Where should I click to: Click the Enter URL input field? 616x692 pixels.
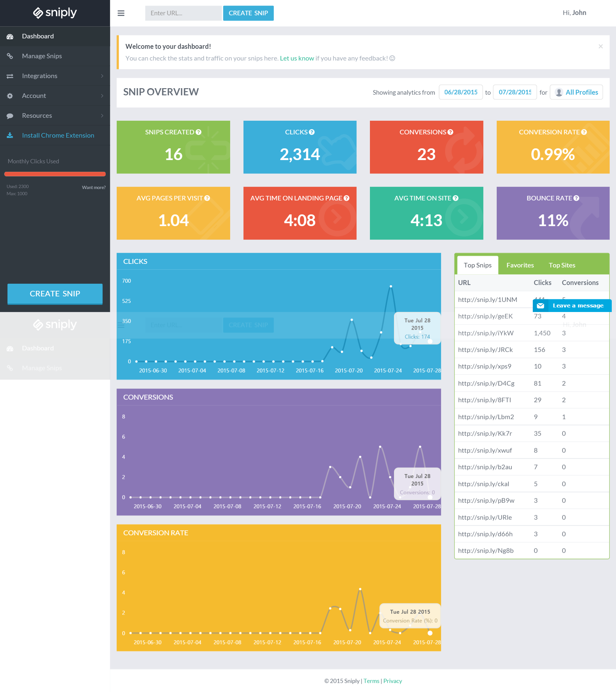(x=183, y=13)
